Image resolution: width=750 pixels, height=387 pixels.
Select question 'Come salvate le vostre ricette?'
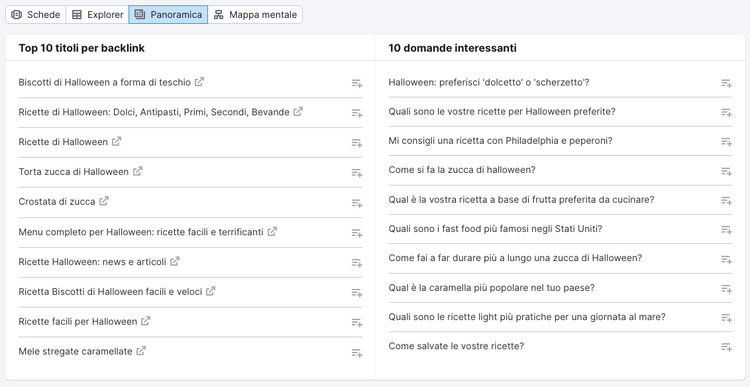(x=456, y=346)
